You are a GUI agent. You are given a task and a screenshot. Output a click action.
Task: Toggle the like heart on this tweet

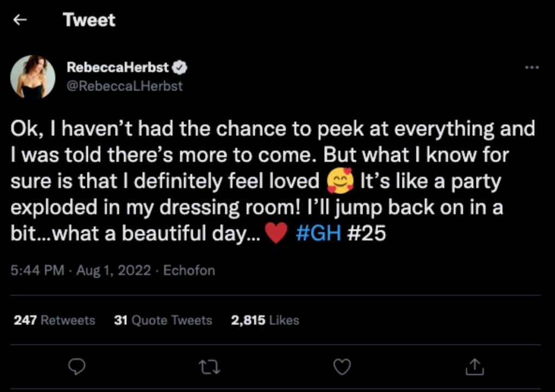341,367
